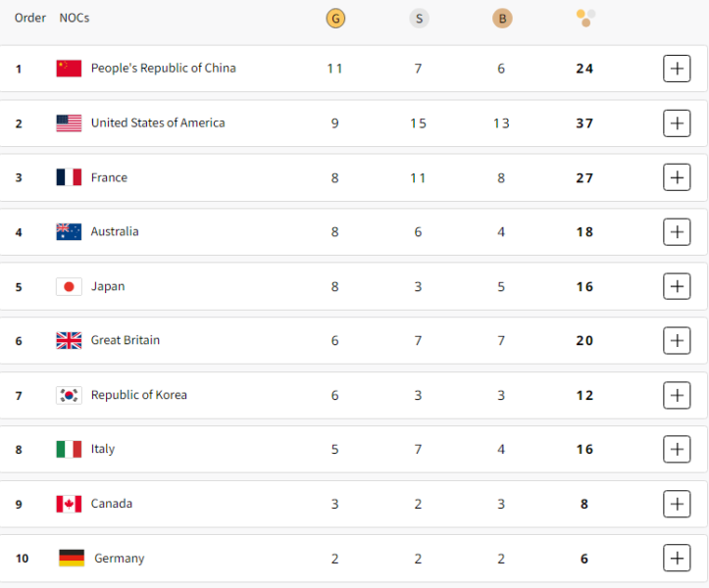Click Germany's total medal count 6
Viewport: 709px width, 588px height.
tap(584, 559)
